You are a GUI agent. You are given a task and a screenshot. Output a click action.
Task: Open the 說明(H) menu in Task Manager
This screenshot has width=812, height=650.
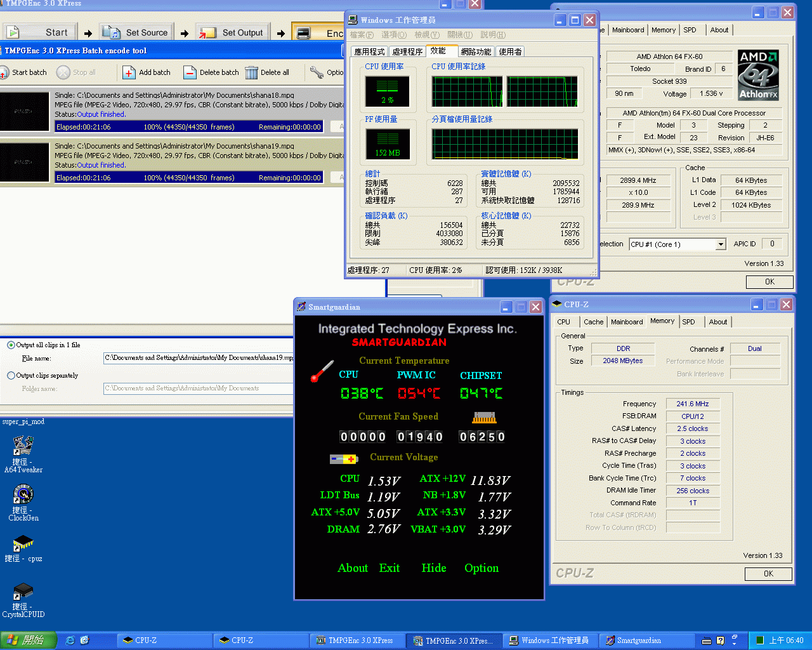point(493,35)
